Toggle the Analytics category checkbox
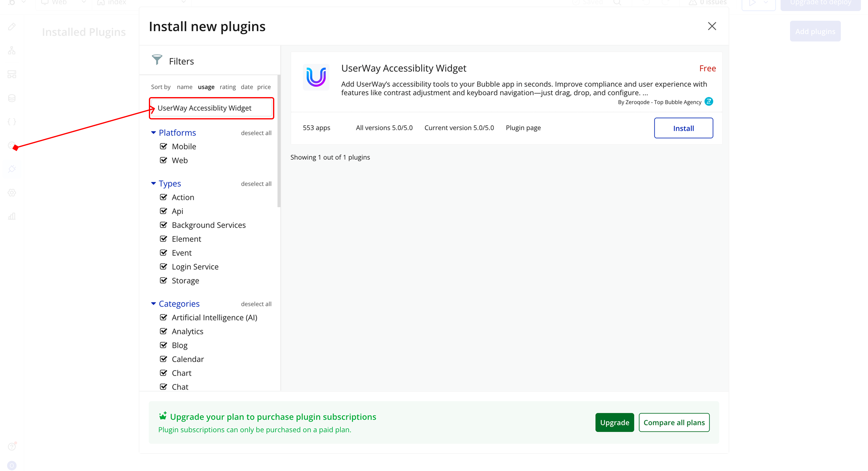This screenshot has height=471, width=868. [x=163, y=331]
